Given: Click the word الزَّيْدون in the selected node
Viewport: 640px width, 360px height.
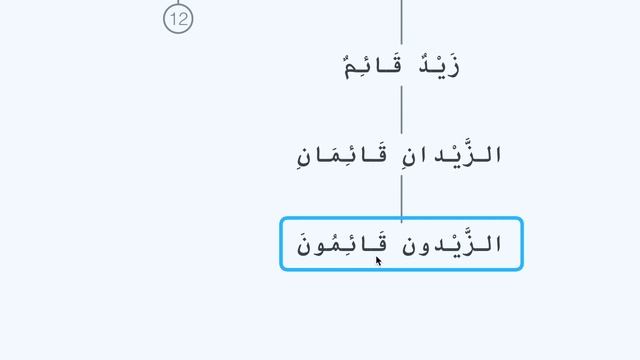Looking at the screenshot, I should (x=452, y=243).
